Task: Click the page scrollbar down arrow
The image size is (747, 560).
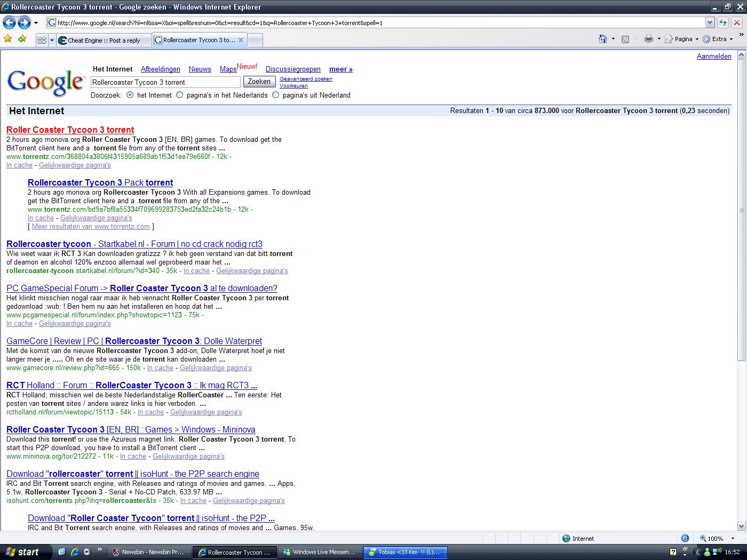Action: [x=741, y=526]
